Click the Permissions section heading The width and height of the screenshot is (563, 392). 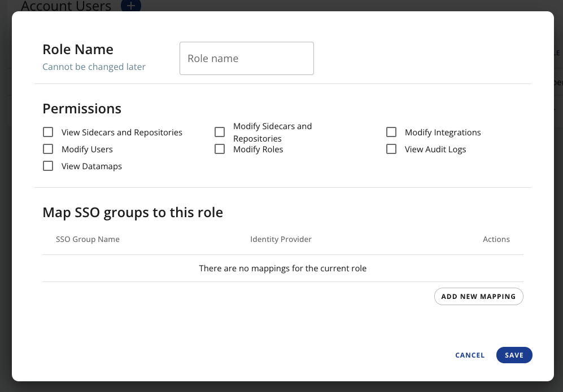82,108
